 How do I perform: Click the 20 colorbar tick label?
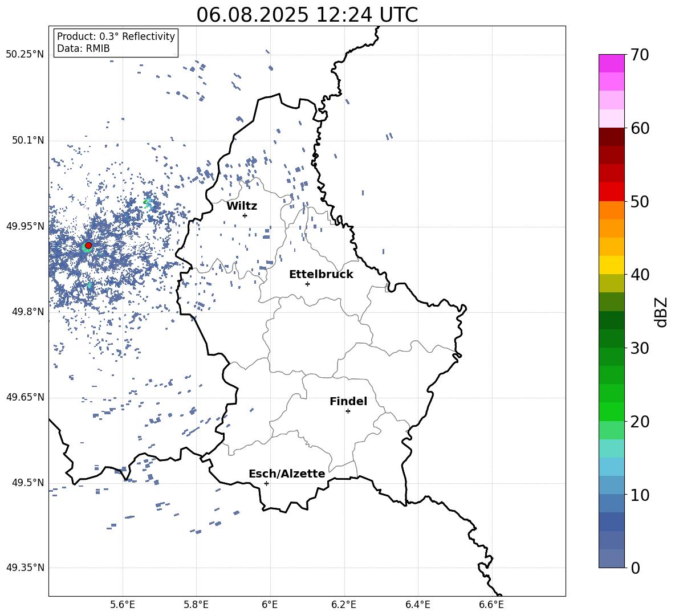(640, 421)
